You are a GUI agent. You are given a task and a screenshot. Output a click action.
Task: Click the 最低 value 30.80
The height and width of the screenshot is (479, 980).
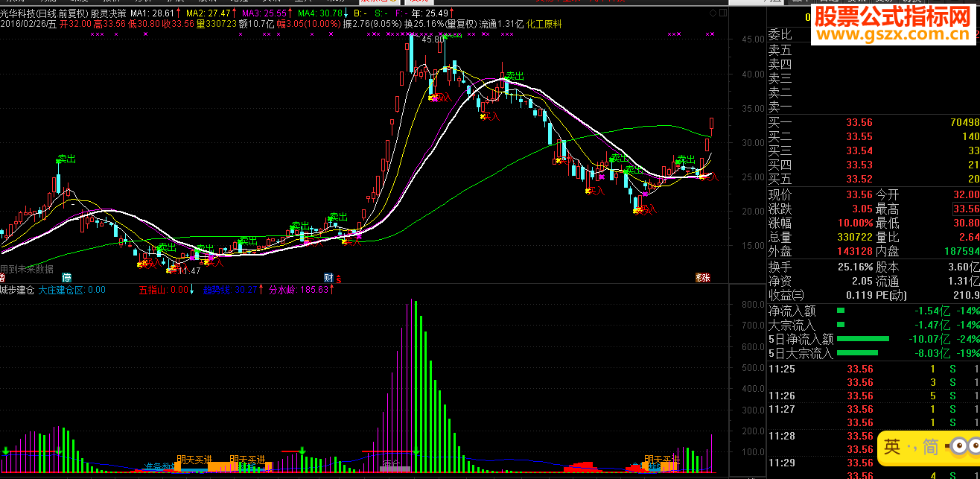(967, 223)
